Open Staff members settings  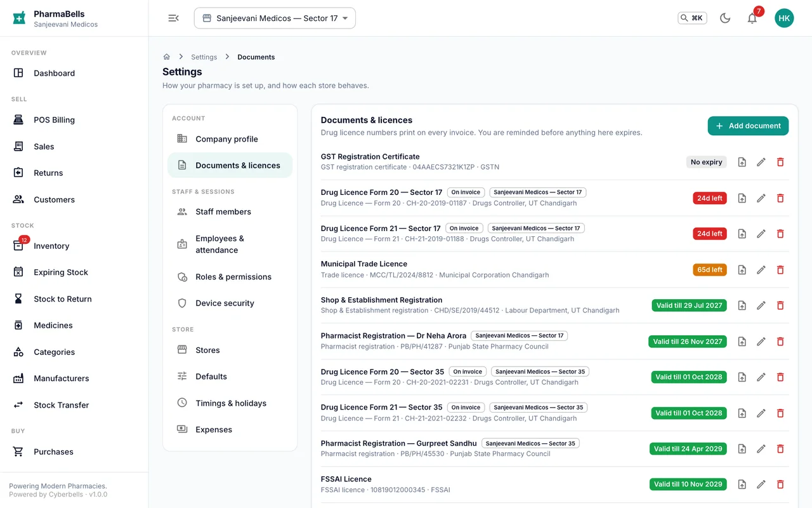point(230,211)
